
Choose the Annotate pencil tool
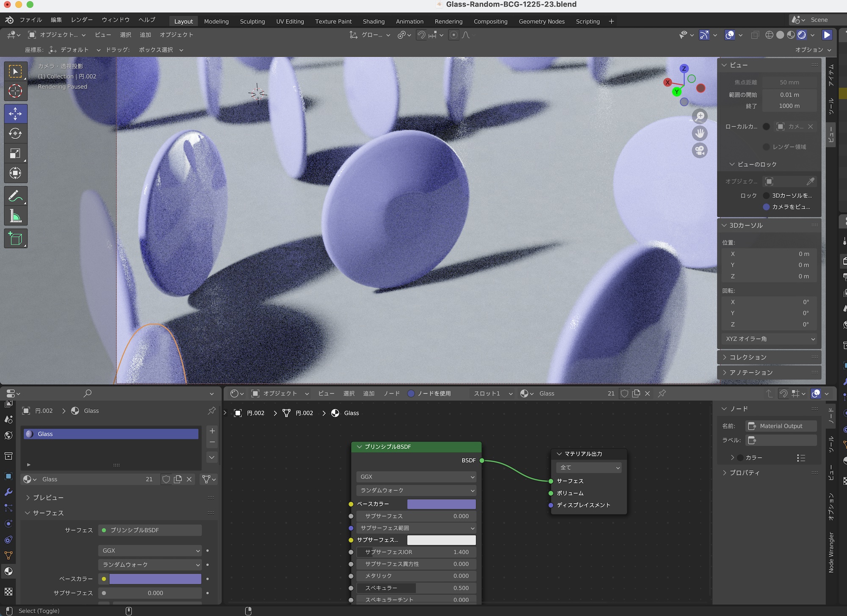point(16,196)
